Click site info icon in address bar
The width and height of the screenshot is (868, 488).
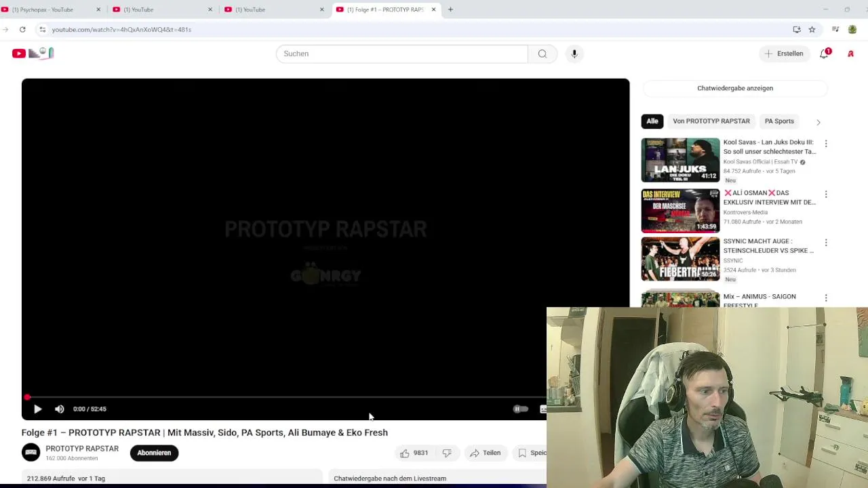pyautogui.click(x=42, y=30)
